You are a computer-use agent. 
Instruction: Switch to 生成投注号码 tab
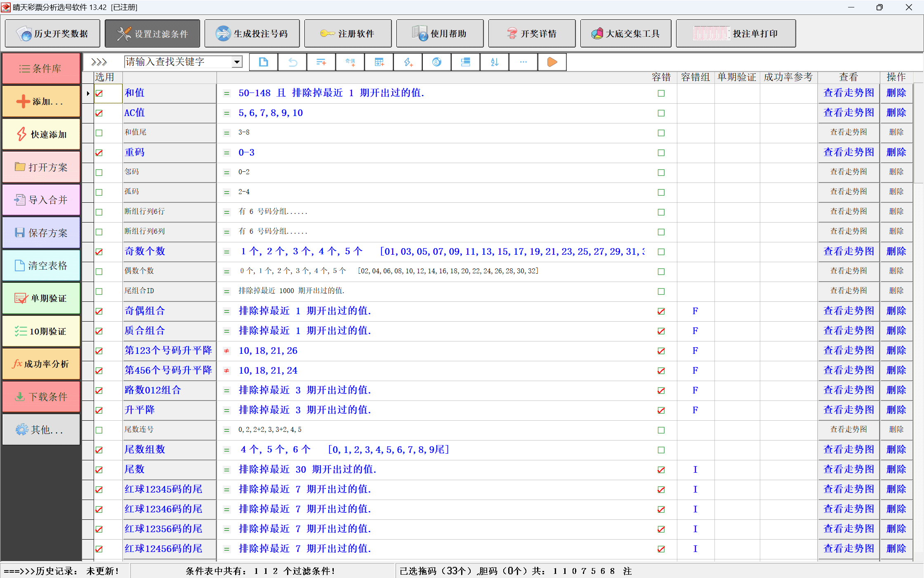[252, 33]
